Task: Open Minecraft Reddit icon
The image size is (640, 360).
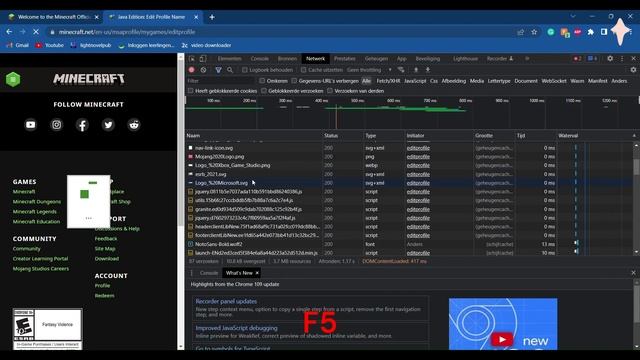Action: (x=134, y=125)
